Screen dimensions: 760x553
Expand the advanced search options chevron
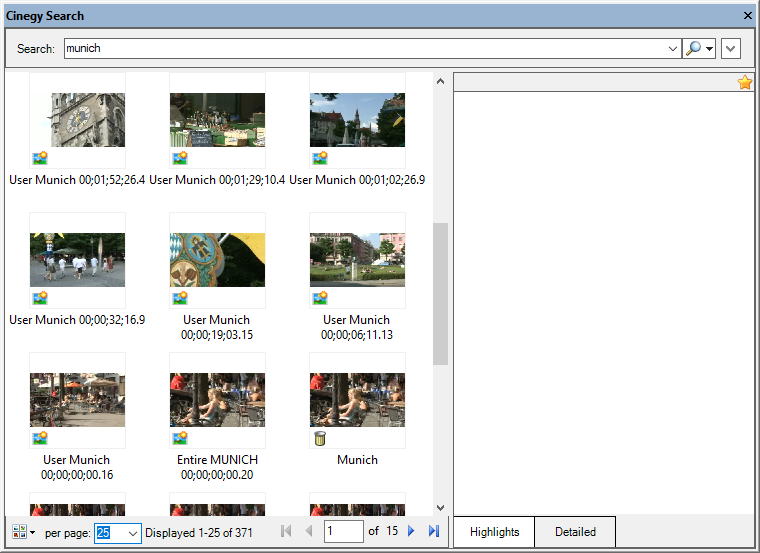coord(730,48)
